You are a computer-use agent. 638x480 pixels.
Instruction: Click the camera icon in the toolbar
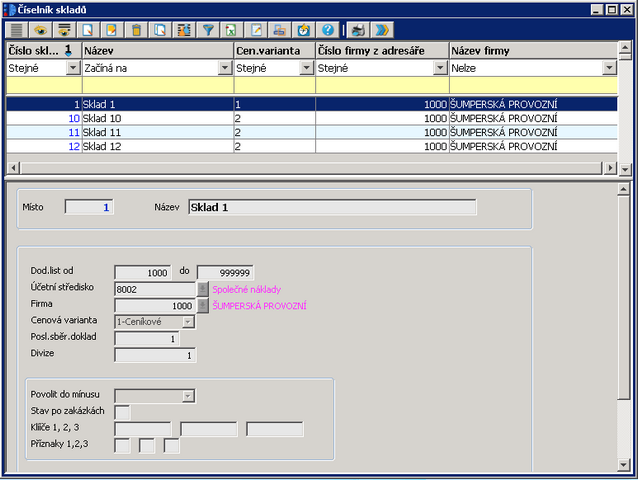[x=359, y=30]
